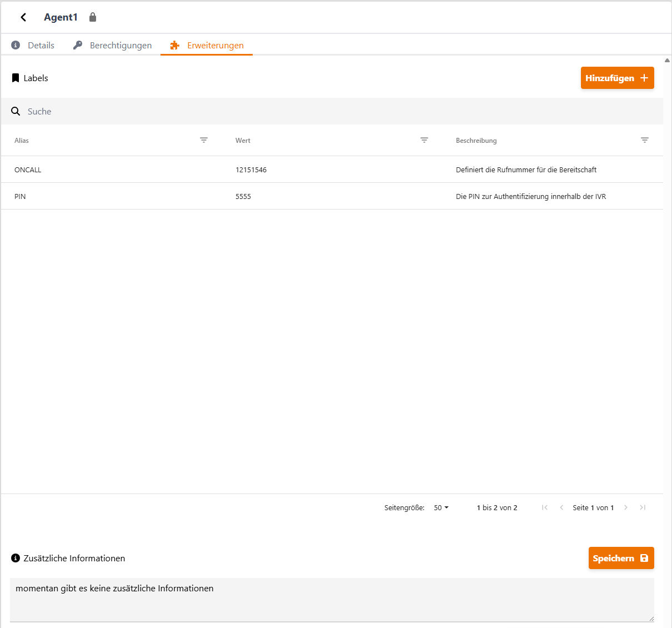Open the Wert column filter menu
The image size is (672, 628).
pos(424,140)
